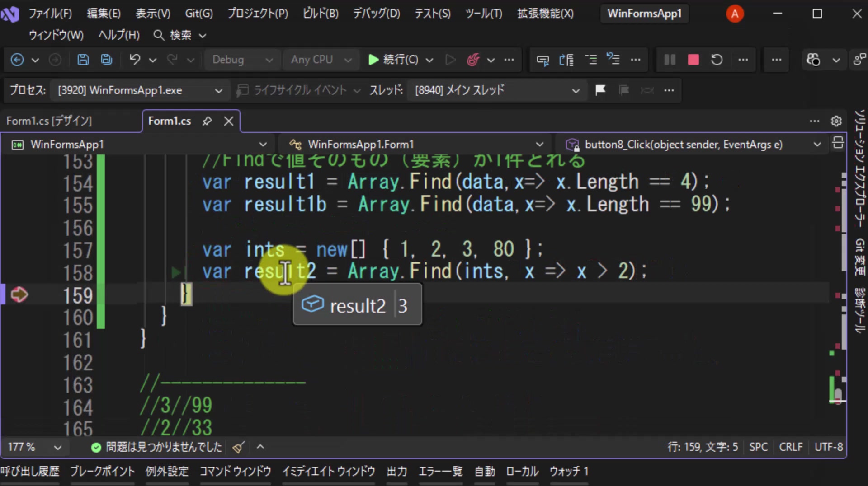Click the code cleanup broom icon
The height and width of the screenshot is (486, 868).
[x=238, y=447]
